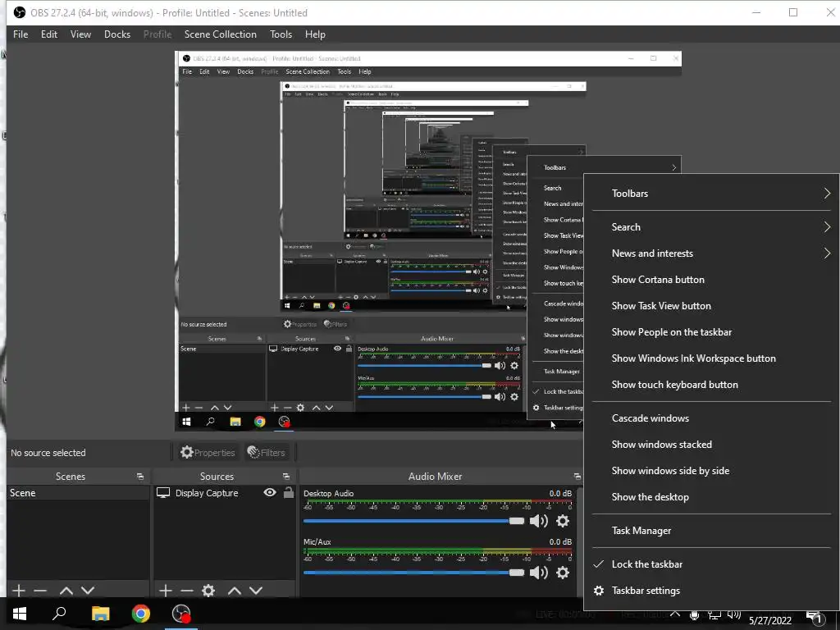Move scene up arrow

[x=66, y=591]
